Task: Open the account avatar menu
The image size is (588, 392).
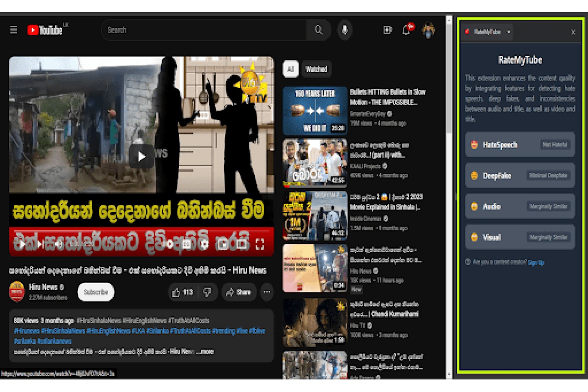Action: (x=428, y=30)
